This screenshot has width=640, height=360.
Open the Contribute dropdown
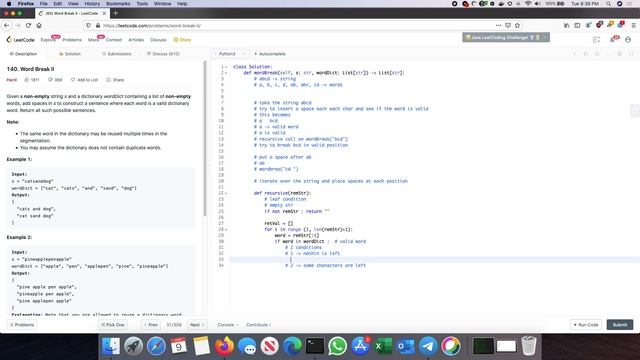tap(258, 324)
